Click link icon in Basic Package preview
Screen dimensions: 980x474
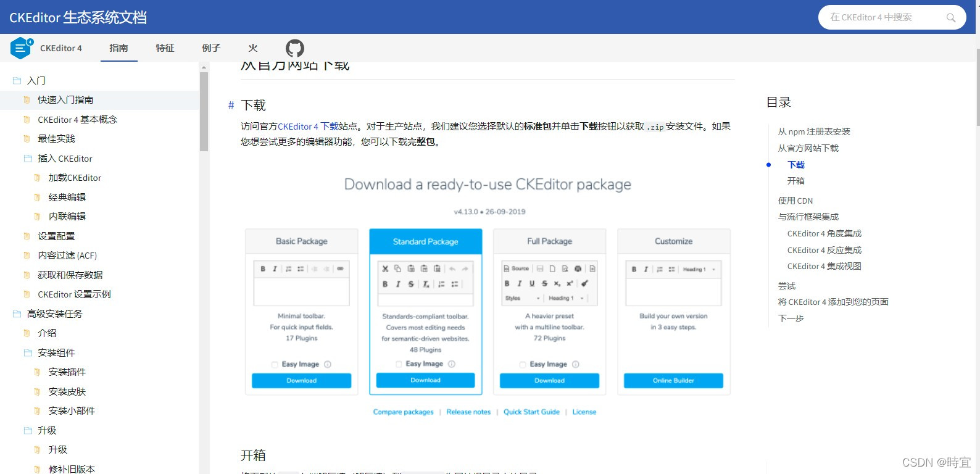point(340,269)
